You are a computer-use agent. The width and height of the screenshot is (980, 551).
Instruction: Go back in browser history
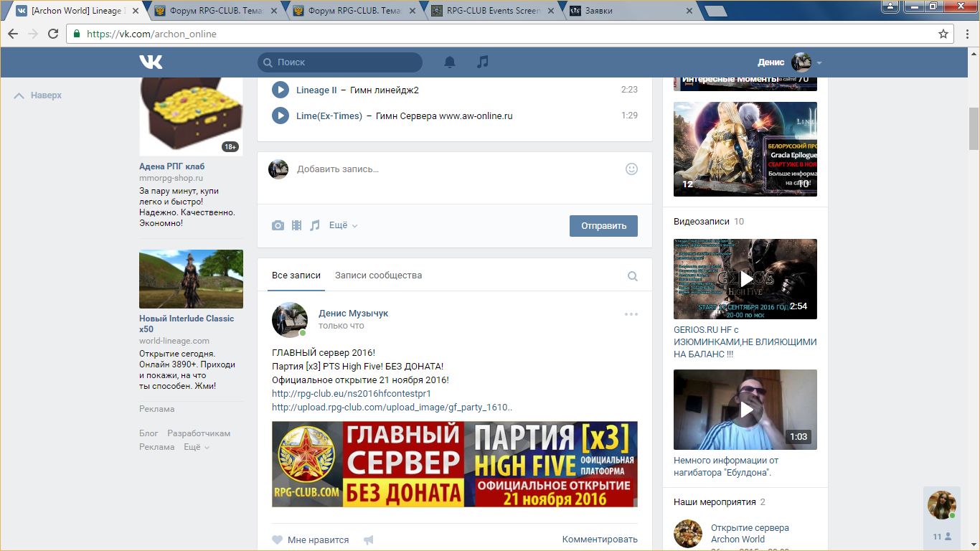tap(13, 34)
